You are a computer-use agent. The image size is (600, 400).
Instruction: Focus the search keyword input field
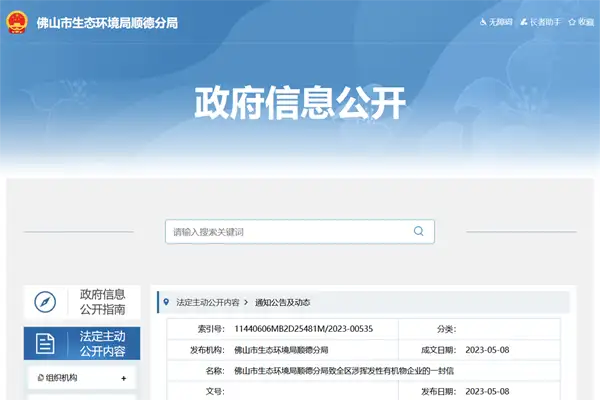300,232
